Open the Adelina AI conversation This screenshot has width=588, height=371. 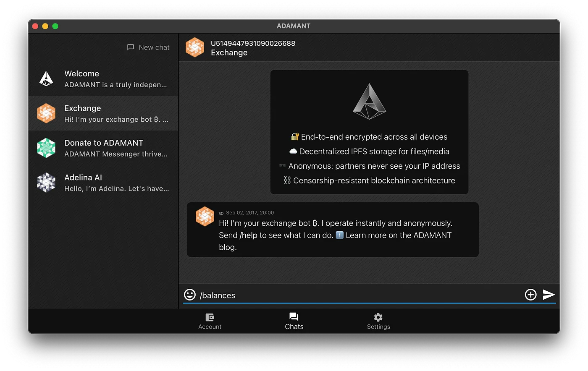pyautogui.click(x=103, y=183)
